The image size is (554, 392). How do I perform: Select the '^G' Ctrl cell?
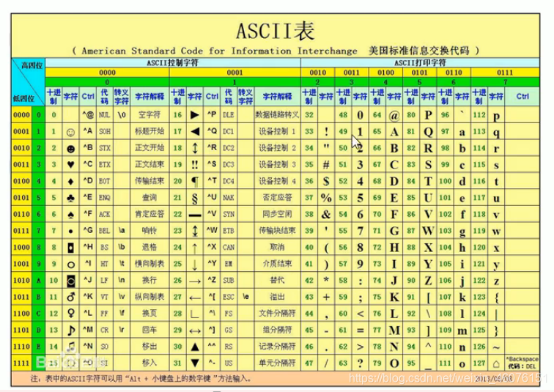88,231
